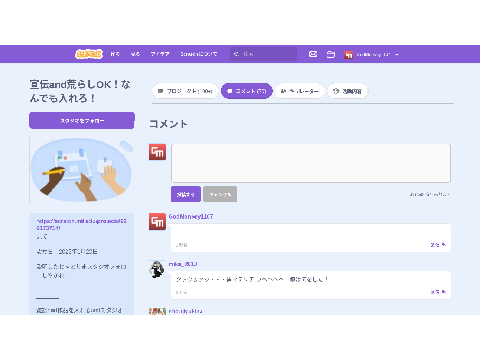This screenshot has width=480, height=360.
Task: Click the third commenter's colorful avatar
Action: tap(157, 311)
